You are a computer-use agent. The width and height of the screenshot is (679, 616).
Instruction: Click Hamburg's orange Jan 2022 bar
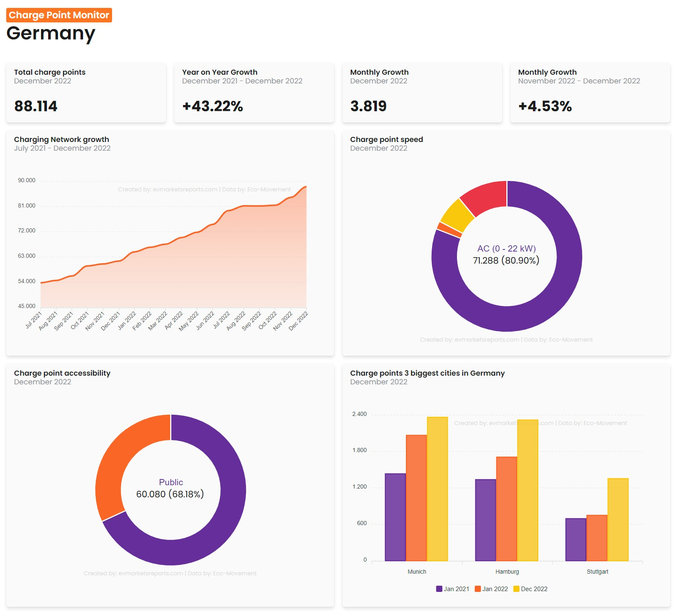pos(507,509)
